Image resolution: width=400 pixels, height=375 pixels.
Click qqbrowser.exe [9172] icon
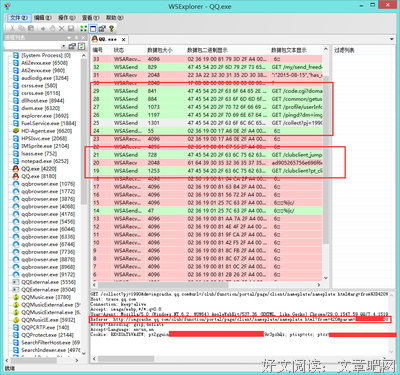[16, 275]
